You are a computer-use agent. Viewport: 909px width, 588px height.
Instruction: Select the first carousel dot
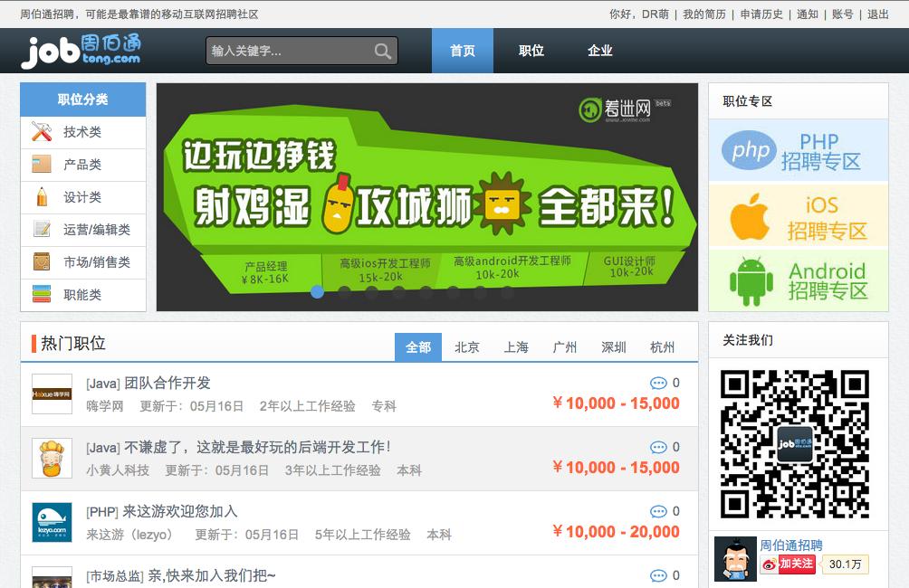pos(317,292)
